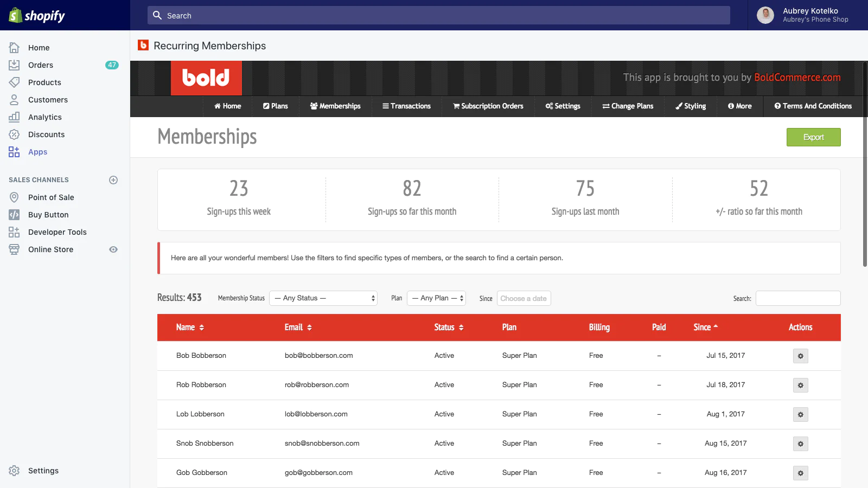The width and height of the screenshot is (868, 488).
Task: Open the Membership Status dropdown
Action: (x=323, y=298)
